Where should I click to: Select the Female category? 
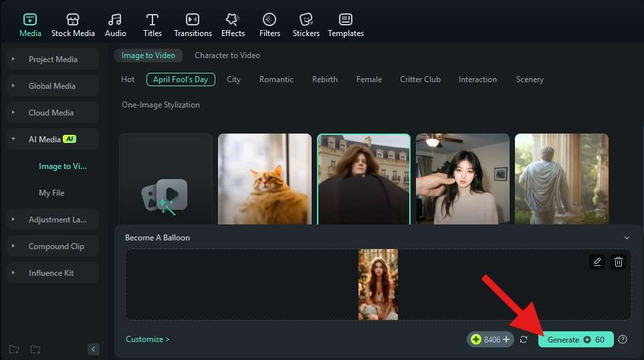[369, 79]
